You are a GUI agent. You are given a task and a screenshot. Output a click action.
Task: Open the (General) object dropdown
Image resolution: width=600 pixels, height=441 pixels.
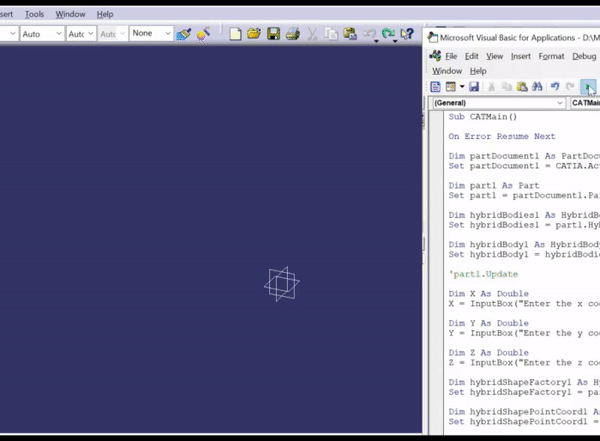point(498,103)
